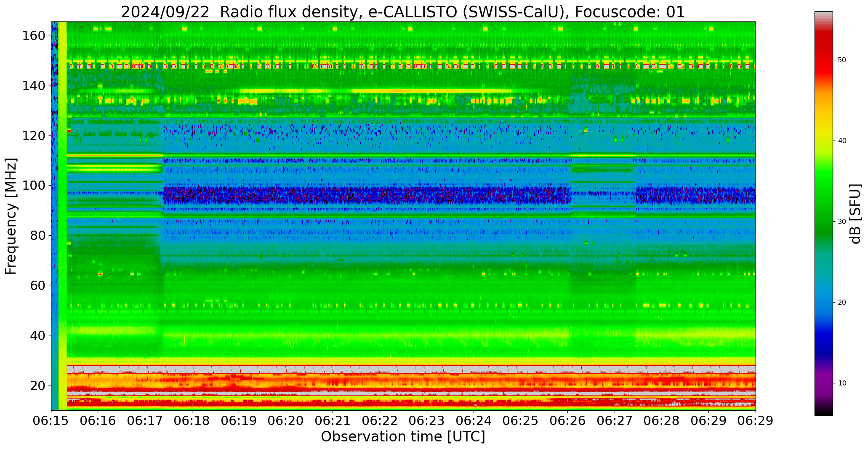Viewport: 868px width, 449px height.
Task: Click the 06:19 time tick label
Action: [x=239, y=421]
